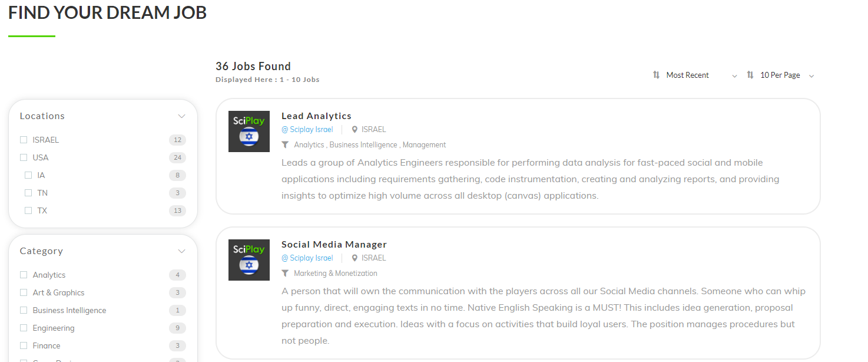Follow the @ Sciplay Israel link under Lead Analytics
Image resolution: width=868 pixels, height=362 pixels.
[307, 130]
